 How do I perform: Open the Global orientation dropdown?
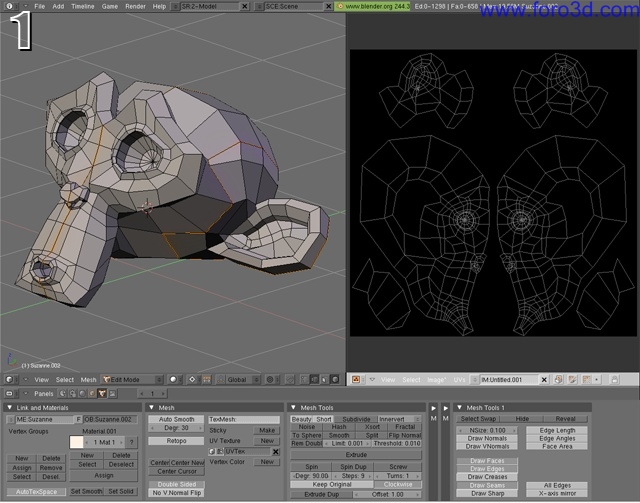coord(243,380)
